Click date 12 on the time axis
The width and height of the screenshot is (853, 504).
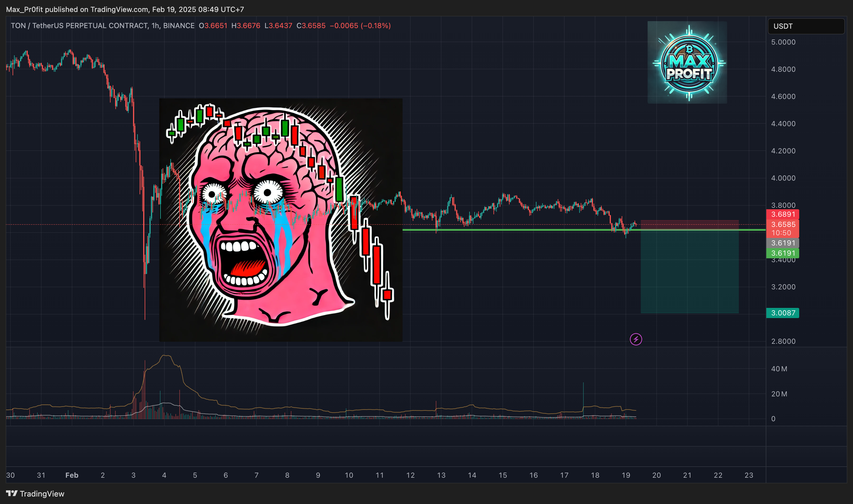[x=410, y=475]
